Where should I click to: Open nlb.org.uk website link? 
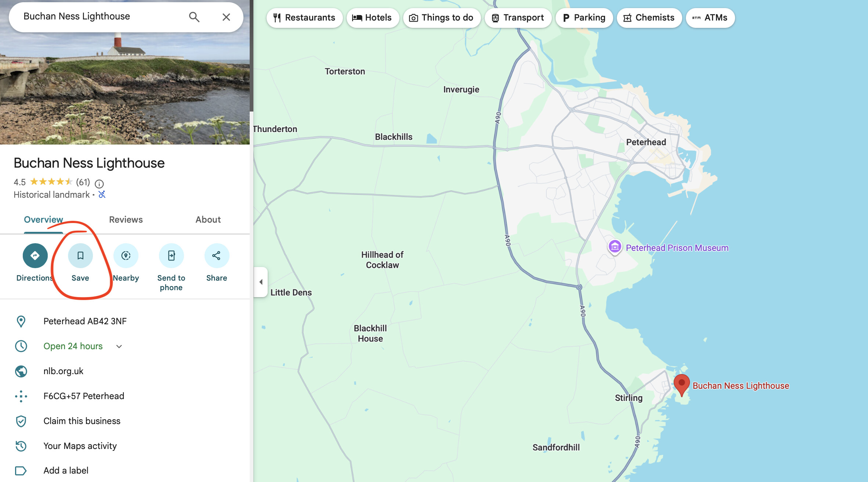pos(63,371)
